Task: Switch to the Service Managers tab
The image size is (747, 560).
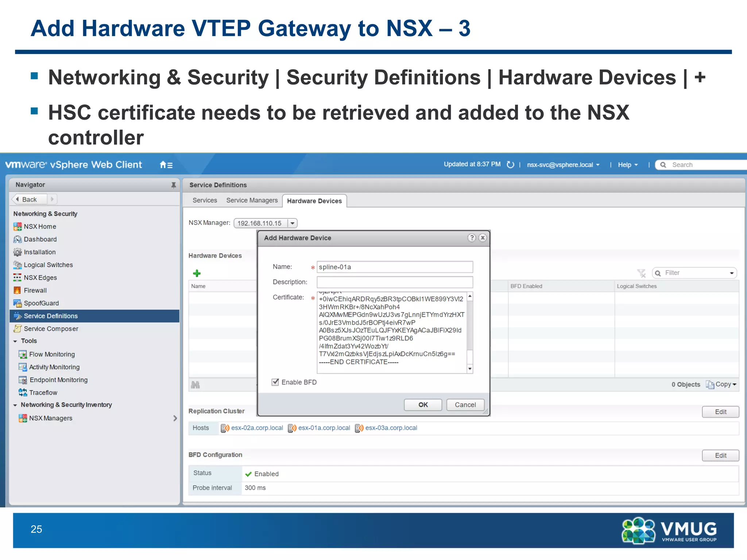Action: pos(252,200)
